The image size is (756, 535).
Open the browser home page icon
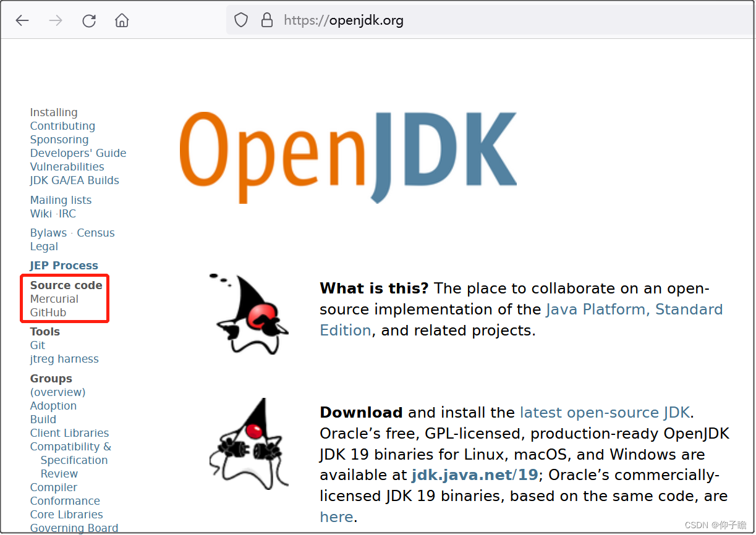point(122,20)
